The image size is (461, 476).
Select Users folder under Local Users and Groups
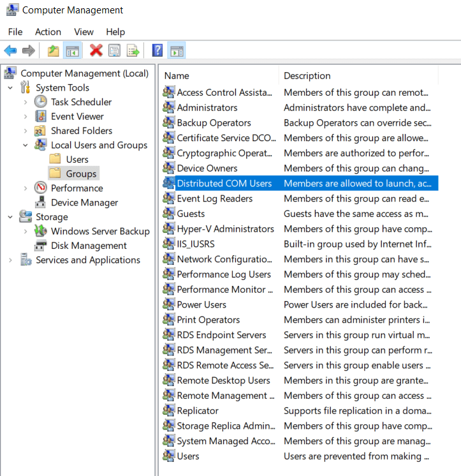[x=77, y=160]
